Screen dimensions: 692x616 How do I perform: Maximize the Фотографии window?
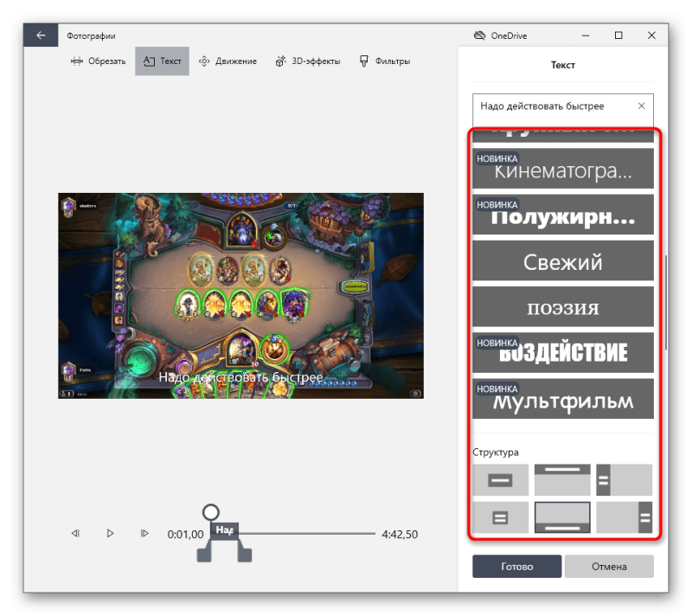pos(618,35)
